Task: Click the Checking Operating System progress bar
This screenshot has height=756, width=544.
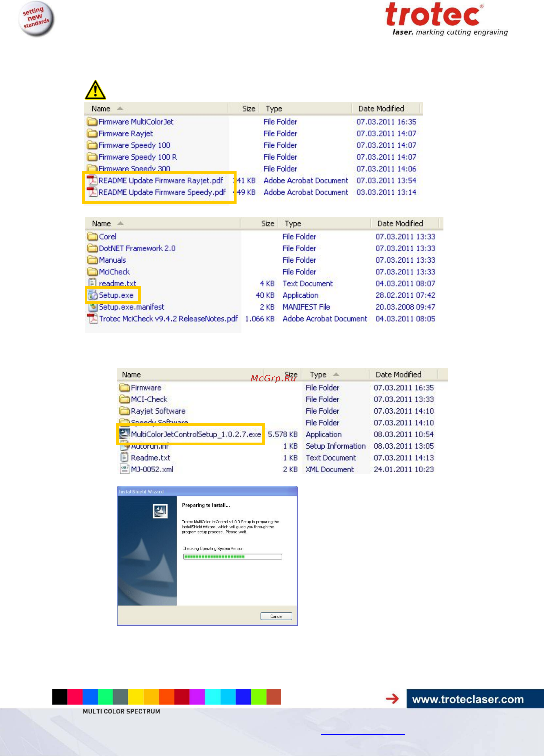Action: [x=232, y=556]
